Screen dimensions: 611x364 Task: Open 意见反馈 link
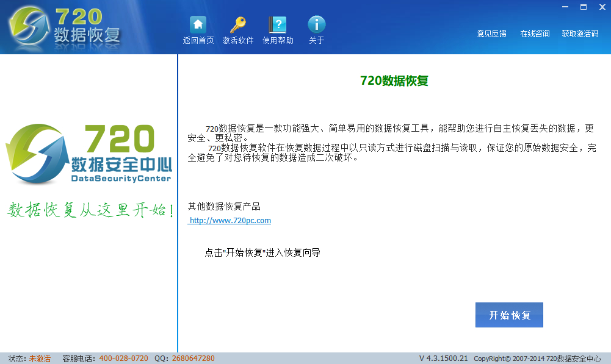point(492,34)
